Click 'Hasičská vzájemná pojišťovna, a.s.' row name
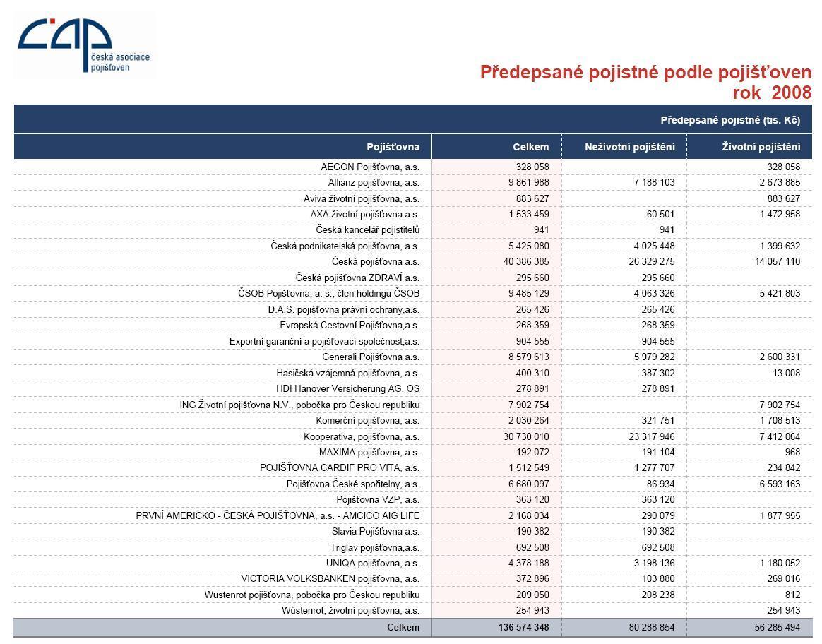Screen dimensions: 822x644 click(348, 373)
